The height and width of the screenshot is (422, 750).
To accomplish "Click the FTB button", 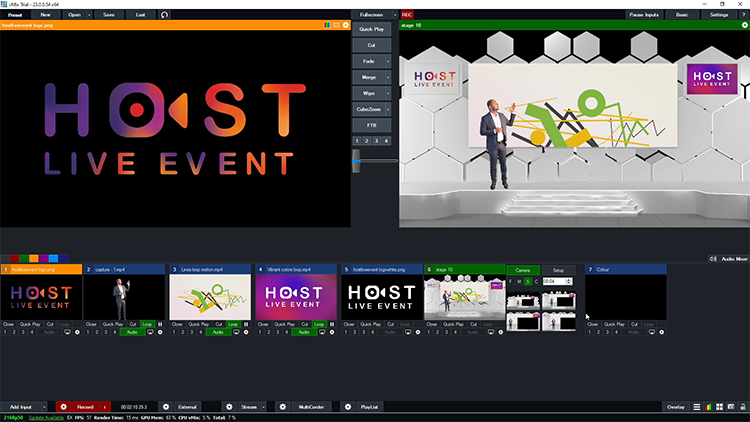I will (x=371, y=125).
